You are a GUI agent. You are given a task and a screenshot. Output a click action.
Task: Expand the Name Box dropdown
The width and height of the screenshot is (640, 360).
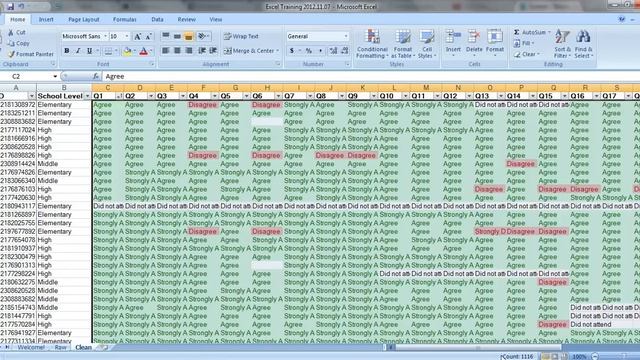55,76
